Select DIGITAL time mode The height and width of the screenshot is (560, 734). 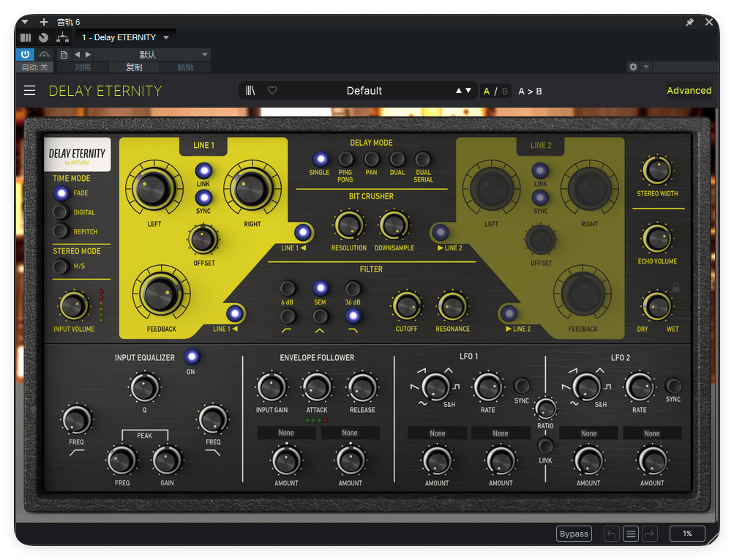pos(61,212)
